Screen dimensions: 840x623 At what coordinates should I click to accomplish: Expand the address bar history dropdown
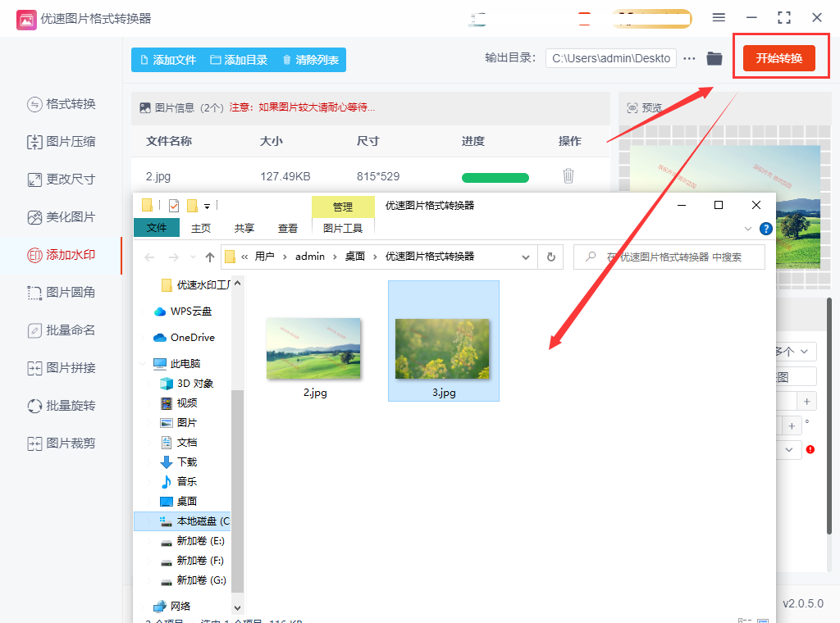[x=526, y=257]
